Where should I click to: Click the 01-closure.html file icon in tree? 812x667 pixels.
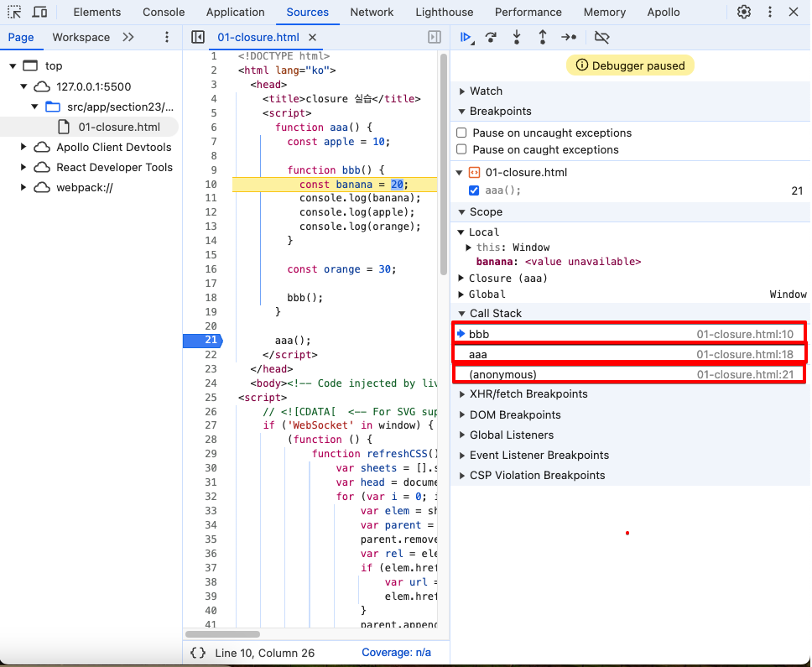click(x=64, y=127)
